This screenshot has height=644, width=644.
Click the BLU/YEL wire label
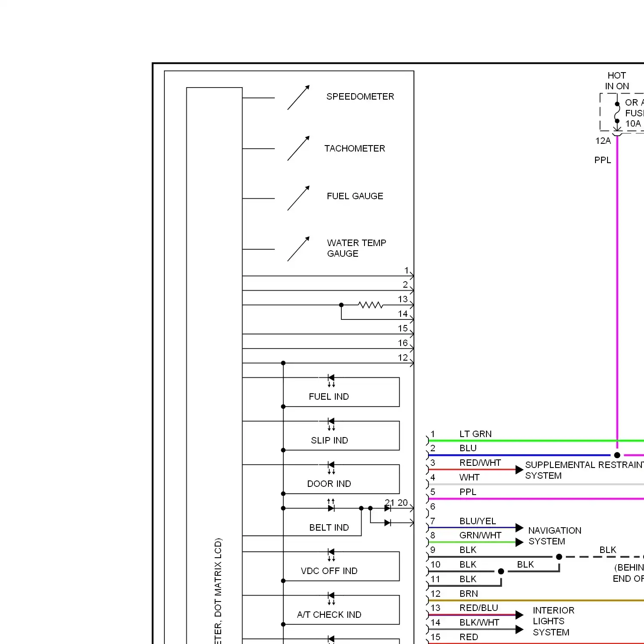(477, 521)
